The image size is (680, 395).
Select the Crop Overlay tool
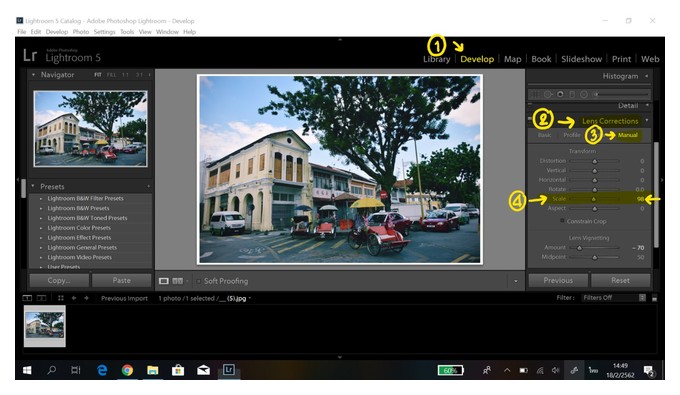point(535,94)
